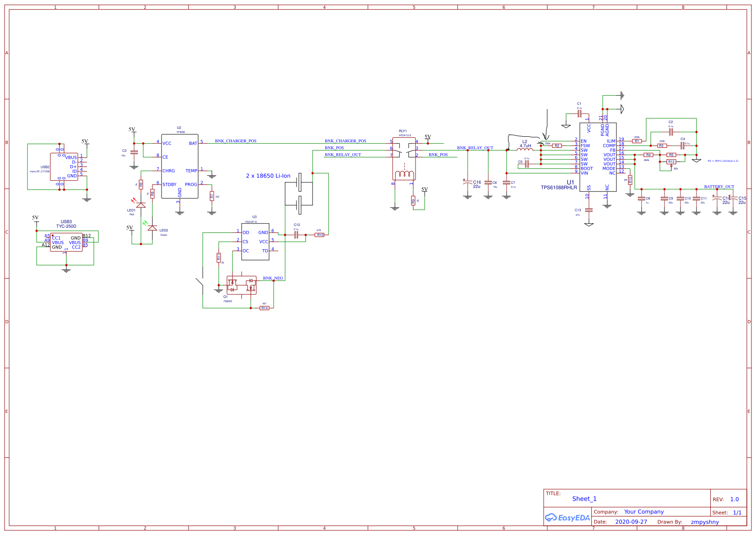Select the FS8205 dual MOSFET Q1
Viewport: 756px width, 535px height.
tap(241, 284)
